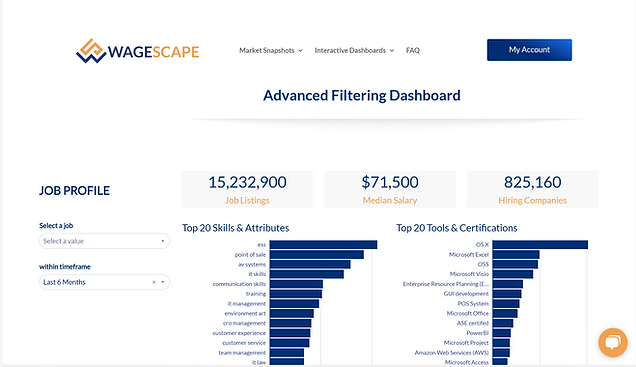
Task: Click the 'communication skills' bar
Action: [297, 284]
